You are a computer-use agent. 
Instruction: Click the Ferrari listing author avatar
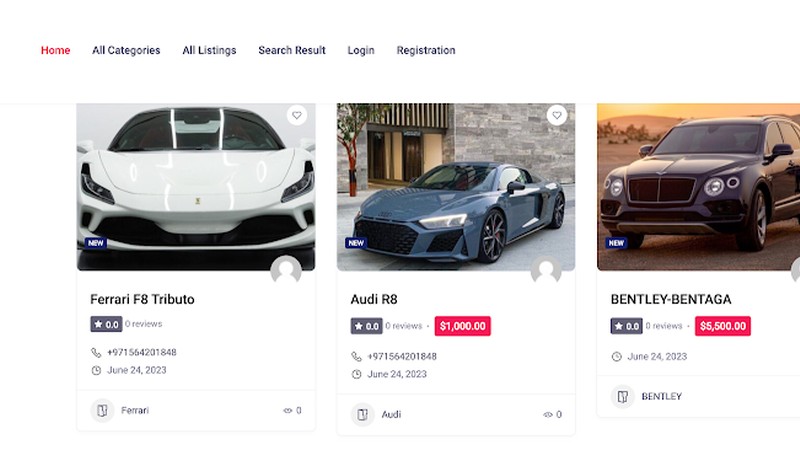tap(286, 271)
